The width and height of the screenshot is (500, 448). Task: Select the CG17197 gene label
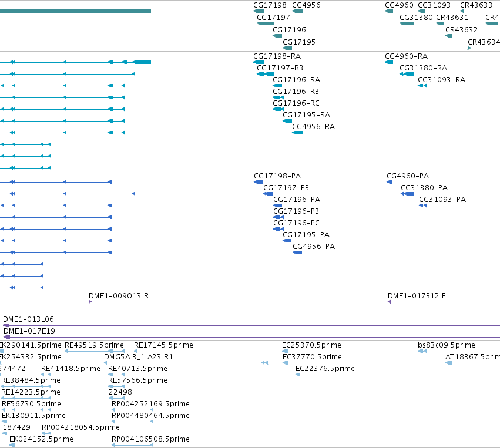273,18
